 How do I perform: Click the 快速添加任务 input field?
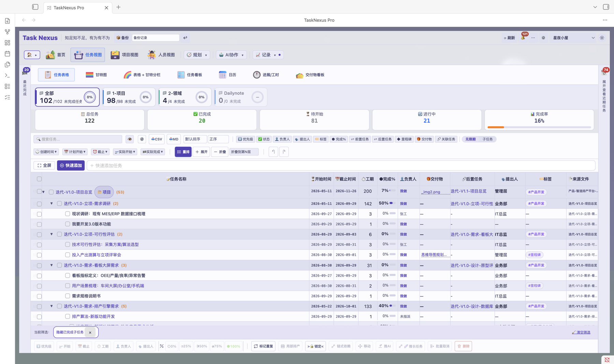pos(341,165)
